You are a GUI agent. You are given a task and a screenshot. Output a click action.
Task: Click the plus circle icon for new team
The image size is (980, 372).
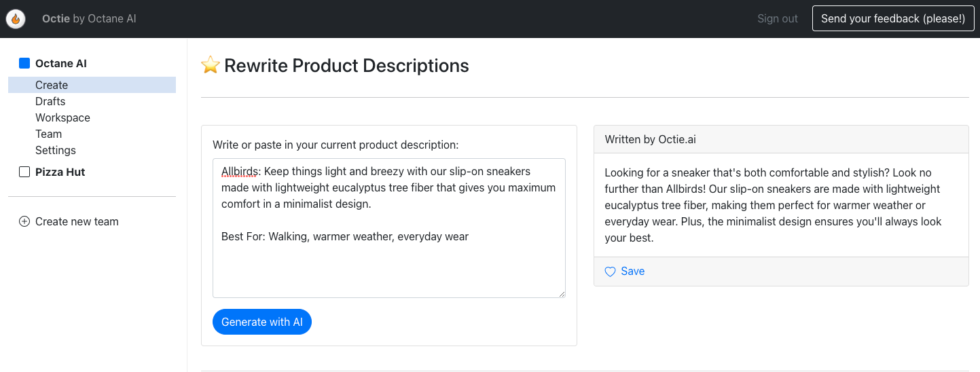click(x=24, y=221)
